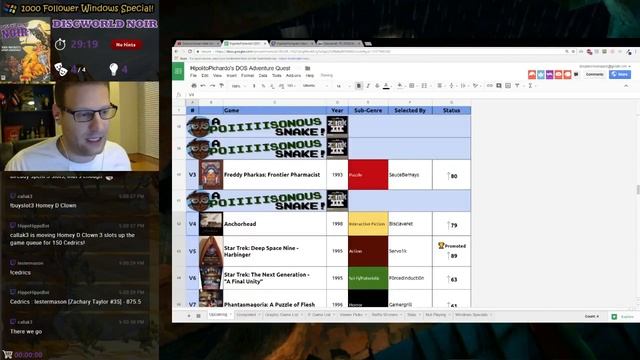Screen dimensions: 640x360
Task: Select the Freddy Pharkas game cell
Action: coord(274,175)
